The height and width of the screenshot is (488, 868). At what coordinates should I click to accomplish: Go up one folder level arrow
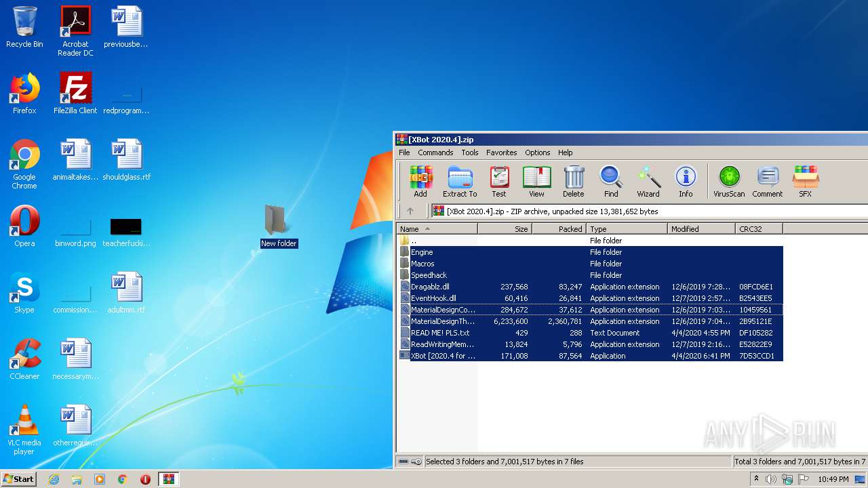410,211
